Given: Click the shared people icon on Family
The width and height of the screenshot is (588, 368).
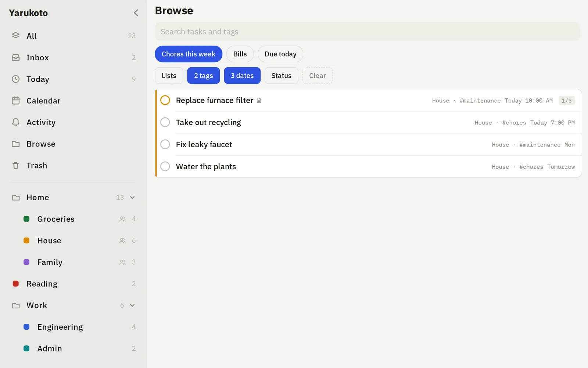Looking at the screenshot, I should pos(122,262).
